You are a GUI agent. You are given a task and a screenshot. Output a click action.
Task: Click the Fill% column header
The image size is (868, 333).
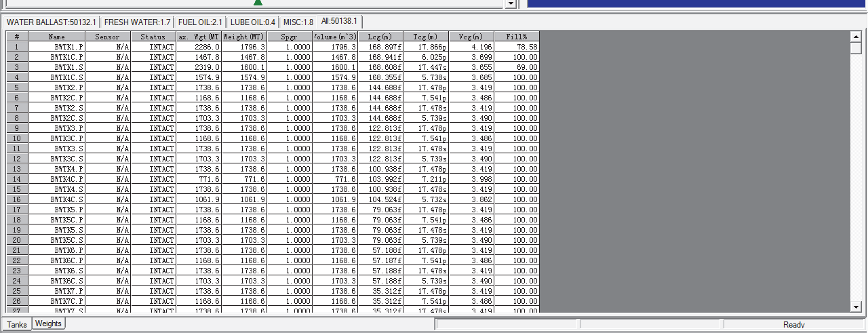516,37
